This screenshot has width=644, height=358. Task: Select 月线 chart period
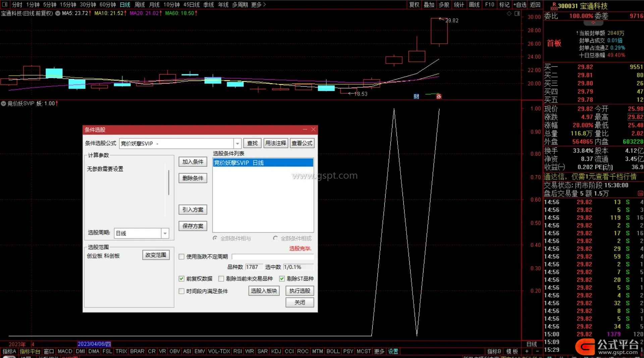point(154,5)
